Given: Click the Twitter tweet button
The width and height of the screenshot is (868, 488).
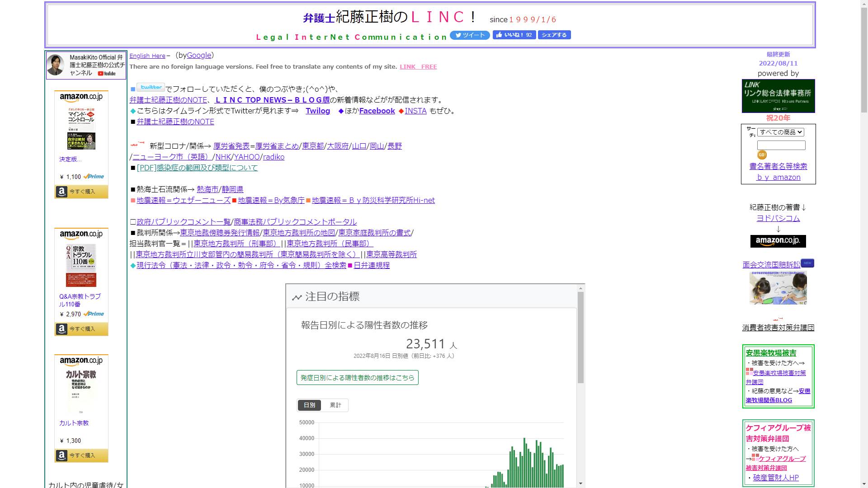Looking at the screenshot, I should coord(470,35).
